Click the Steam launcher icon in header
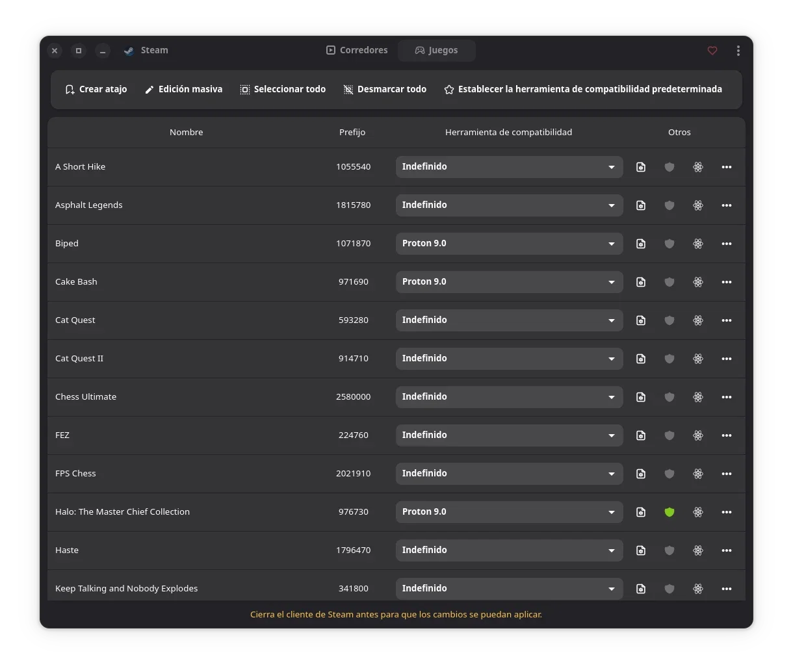Viewport: 793px width, 672px height. coord(129,51)
